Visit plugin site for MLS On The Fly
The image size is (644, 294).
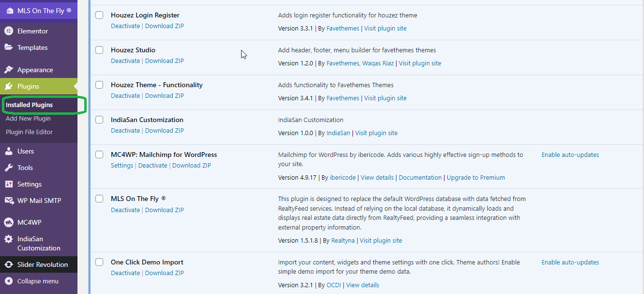[381, 241]
